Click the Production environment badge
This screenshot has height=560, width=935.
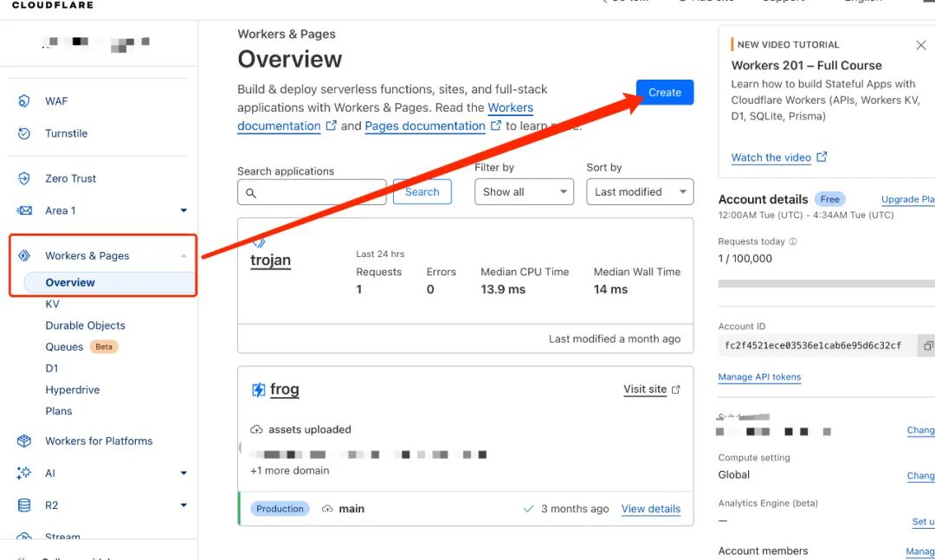pyautogui.click(x=280, y=509)
